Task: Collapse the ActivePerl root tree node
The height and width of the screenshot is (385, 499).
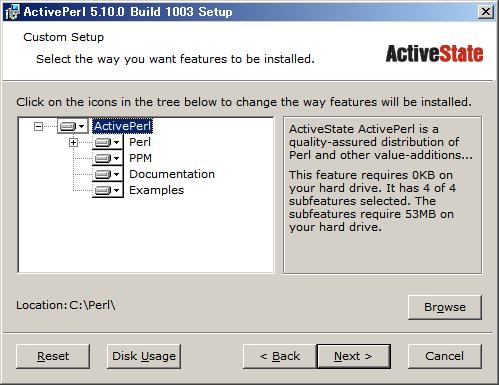Action: [x=38, y=126]
